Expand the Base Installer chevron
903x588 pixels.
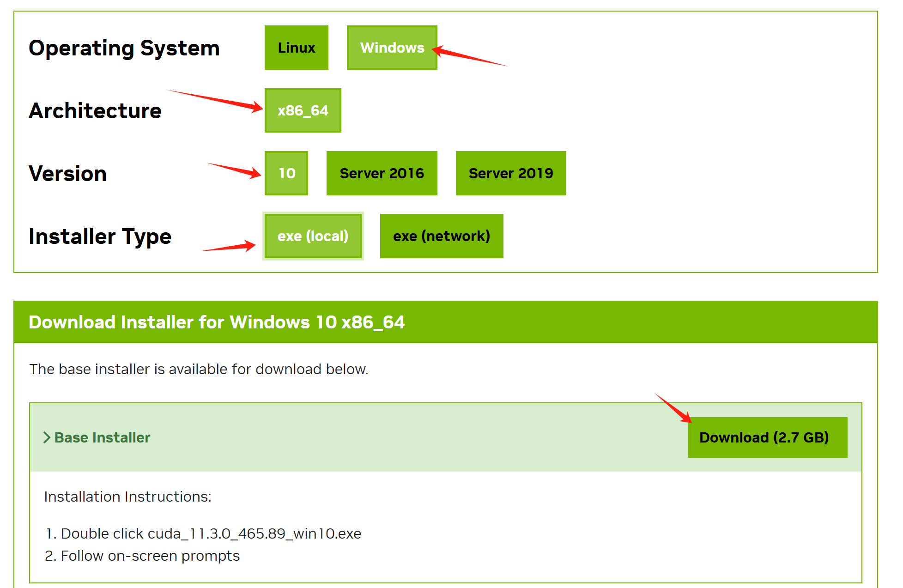pyautogui.click(x=47, y=437)
